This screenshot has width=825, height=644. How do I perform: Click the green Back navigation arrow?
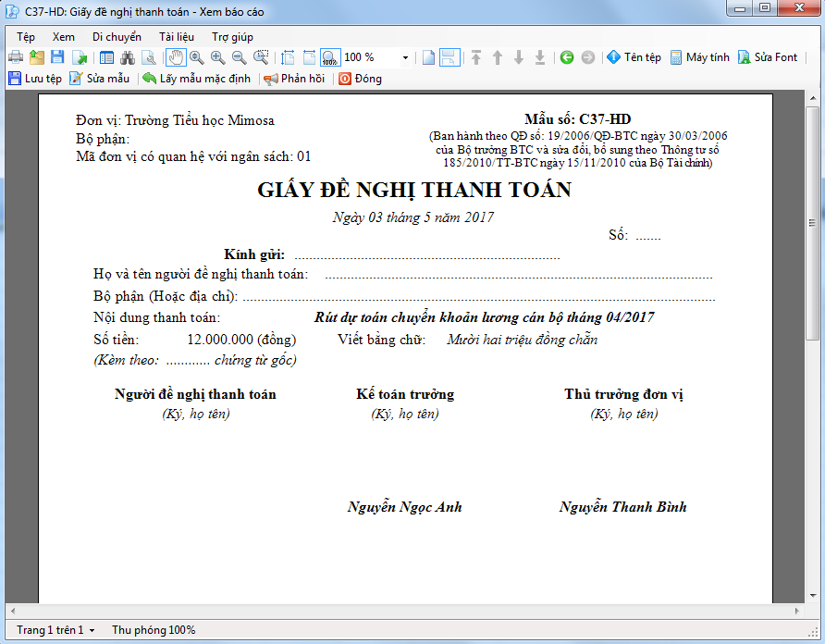[567, 57]
